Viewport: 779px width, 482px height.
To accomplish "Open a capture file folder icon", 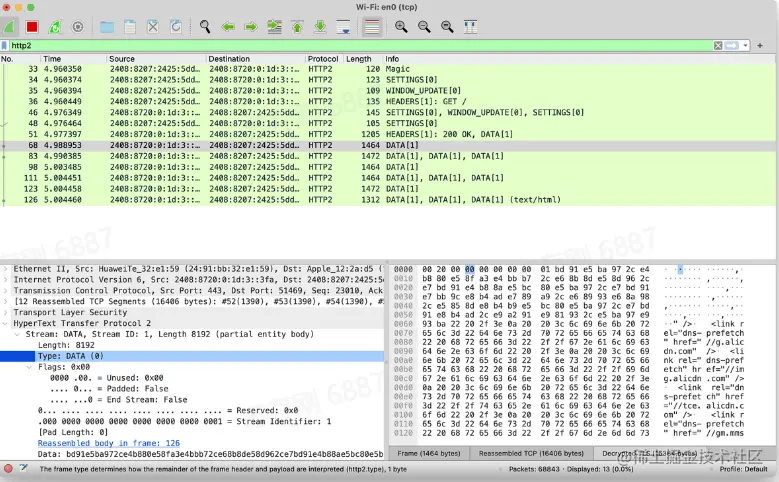I will tap(107, 26).
